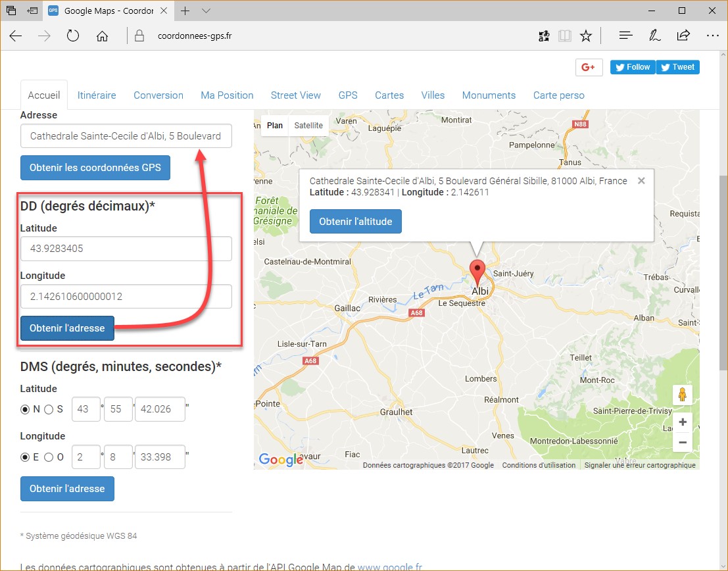Open the Street View tab
The width and height of the screenshot is (728, 571).
[x=295, y=95]
